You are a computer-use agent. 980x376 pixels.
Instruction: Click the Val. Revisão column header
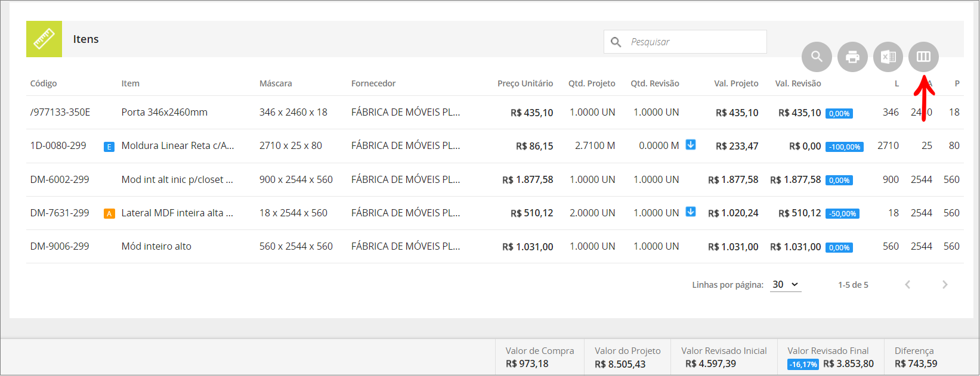pyautogui.click(x=798, y=83)
